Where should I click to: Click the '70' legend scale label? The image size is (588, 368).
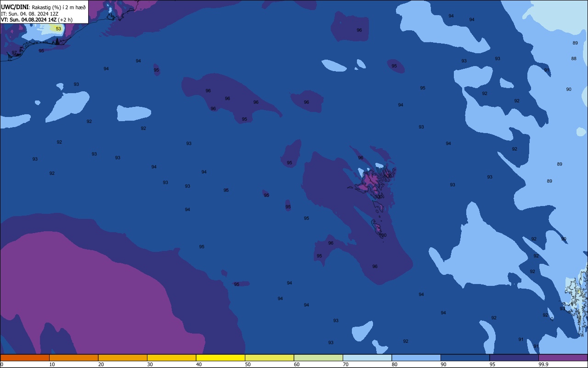[x=346, y=364]
